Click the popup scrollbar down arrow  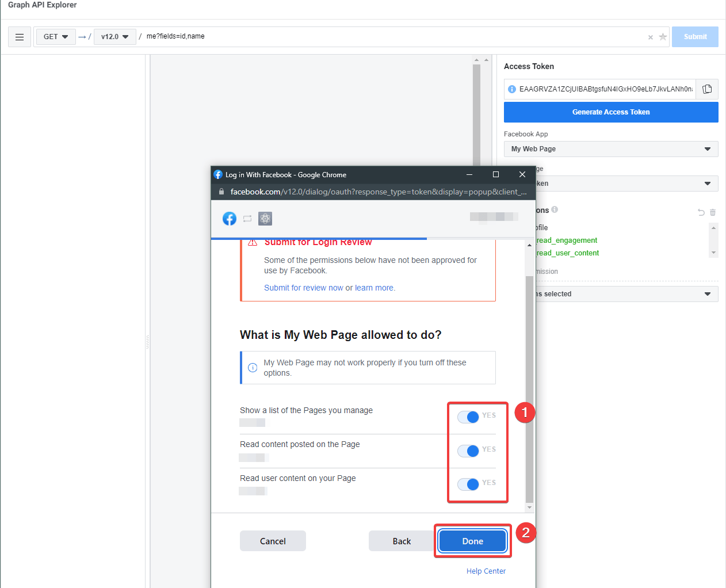click(529, 508)
